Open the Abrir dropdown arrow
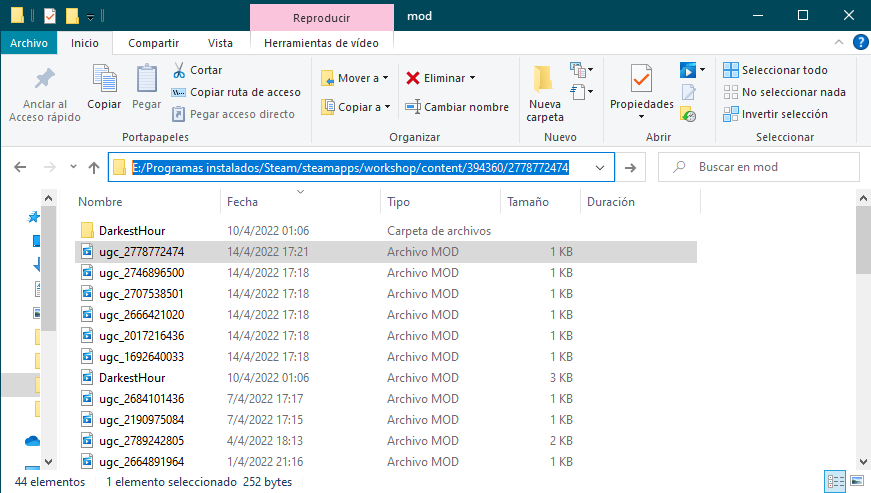 (703, 70)
